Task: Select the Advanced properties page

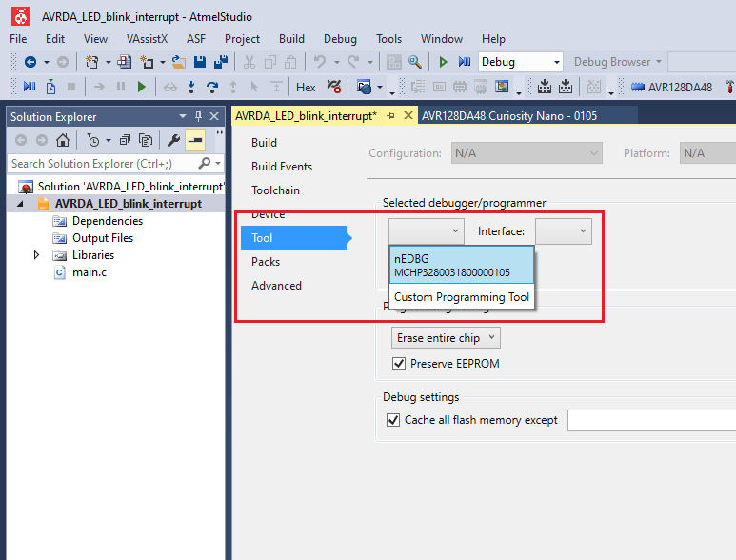Action: 276,286
